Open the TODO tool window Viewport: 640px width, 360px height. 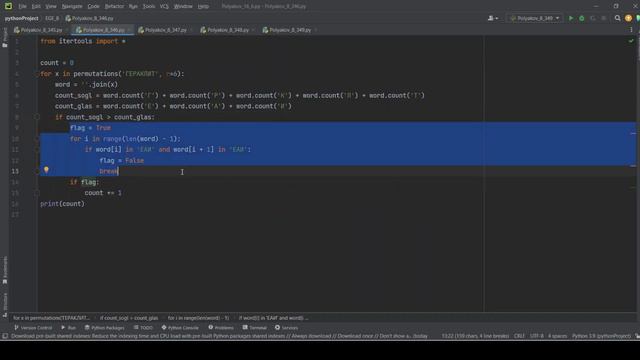coord(143,327)
